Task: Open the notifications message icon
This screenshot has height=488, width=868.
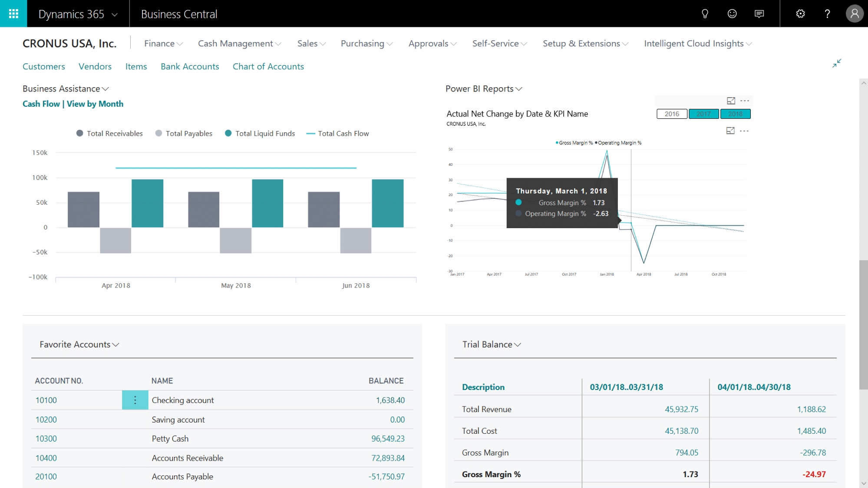Action: 759,13
